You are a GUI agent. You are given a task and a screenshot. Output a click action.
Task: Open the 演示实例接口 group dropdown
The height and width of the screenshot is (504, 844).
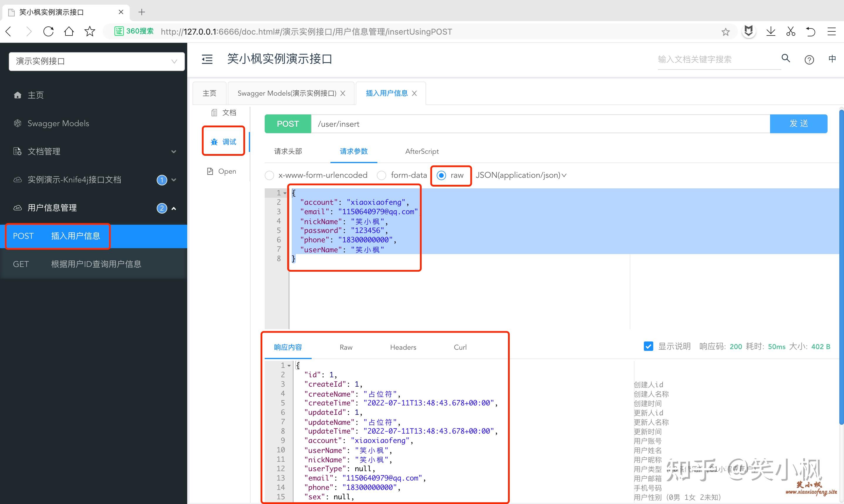coord(97,62)
